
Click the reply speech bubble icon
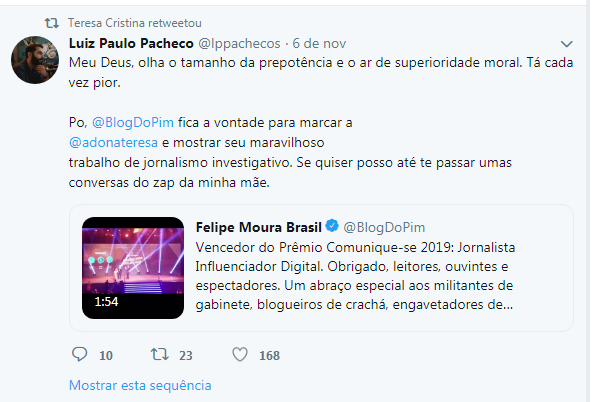click(x=82, y=354)
